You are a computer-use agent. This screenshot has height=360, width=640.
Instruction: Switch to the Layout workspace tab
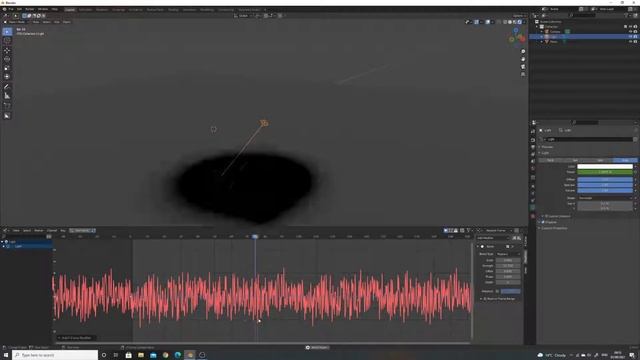point(70,9)
